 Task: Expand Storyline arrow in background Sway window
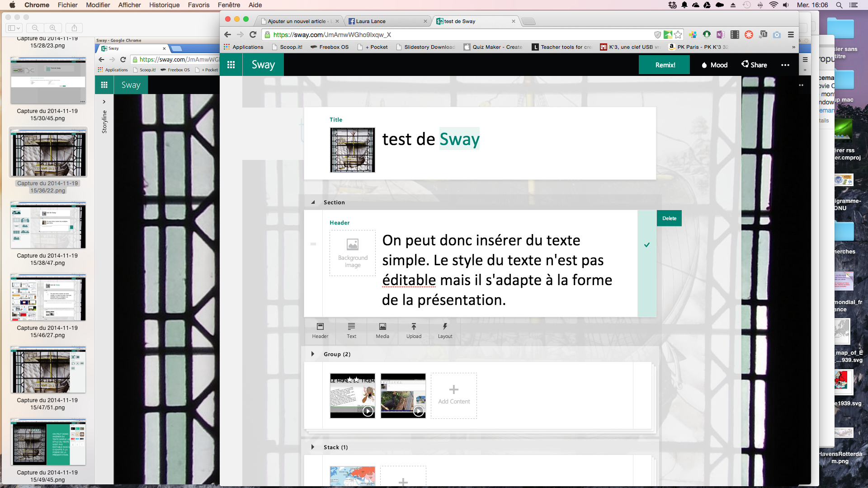[x=104, y=102]
